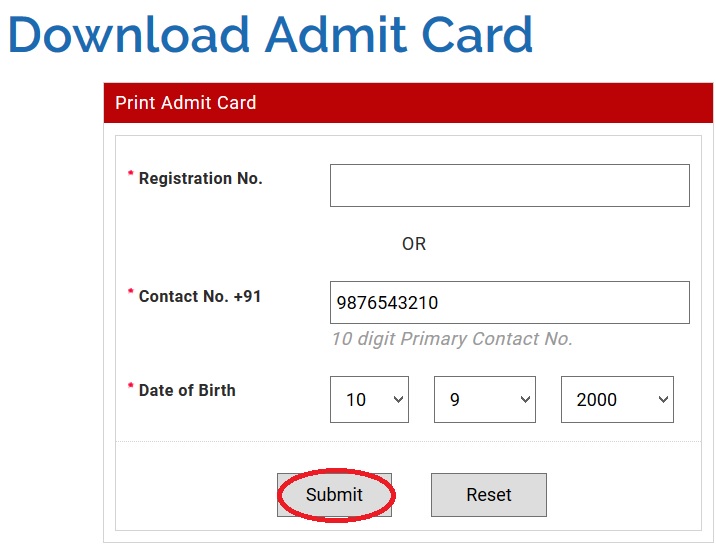The height and width of the screenshot is (546, 716).
Task: Click the red asterisk beside Contact No.
Action: (130, 293)
